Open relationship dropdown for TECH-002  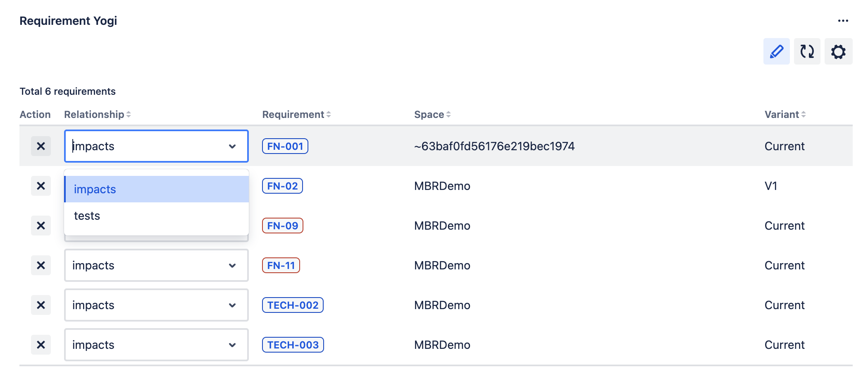coord(156,305)
